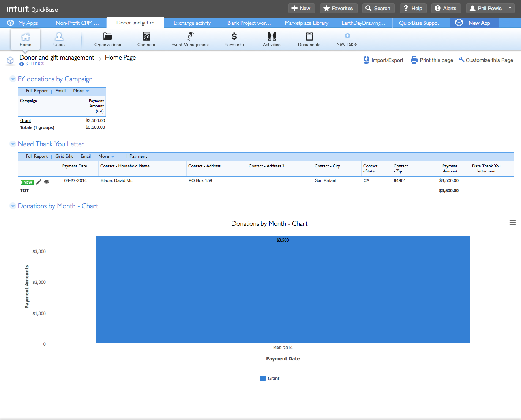This screenshot has width=521, height=420.
Task: Click Grid Edit in Thank You report
Action: (x=64, y=156)
